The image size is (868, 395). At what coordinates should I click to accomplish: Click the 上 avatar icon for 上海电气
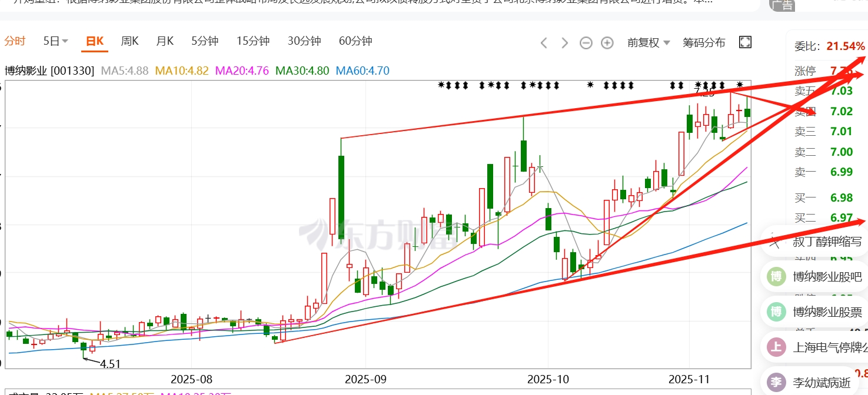click(x=776, y=347)
